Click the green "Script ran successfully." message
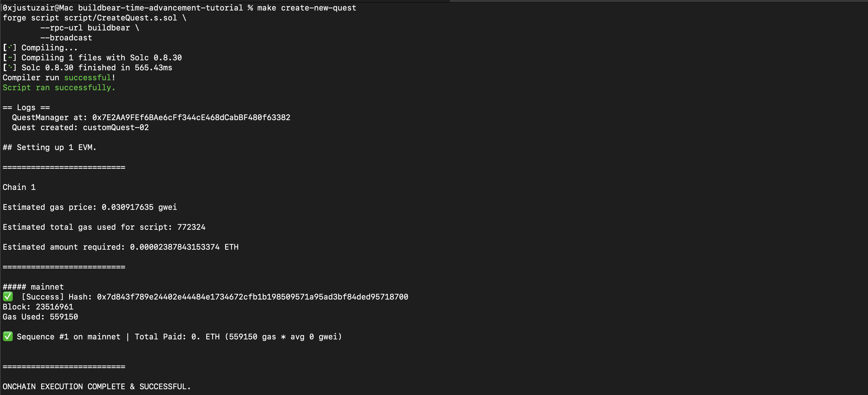 59,88
